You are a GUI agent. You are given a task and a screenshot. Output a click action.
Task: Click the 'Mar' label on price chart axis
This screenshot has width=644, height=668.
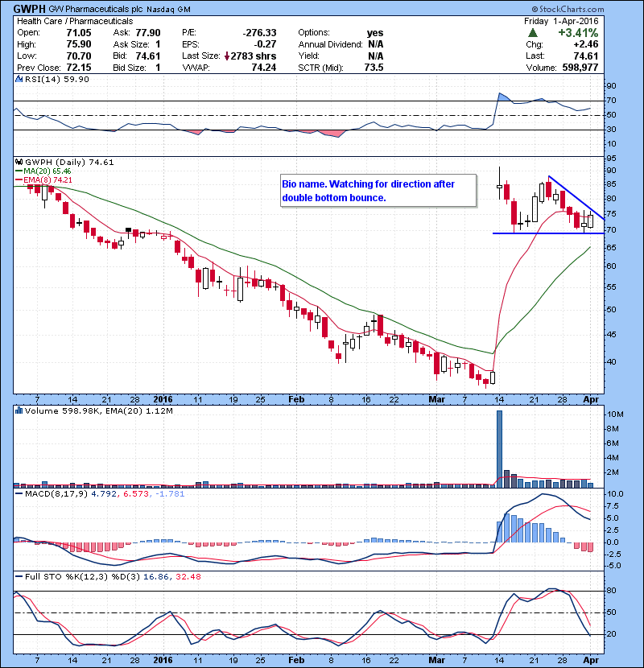pos(436,400)
